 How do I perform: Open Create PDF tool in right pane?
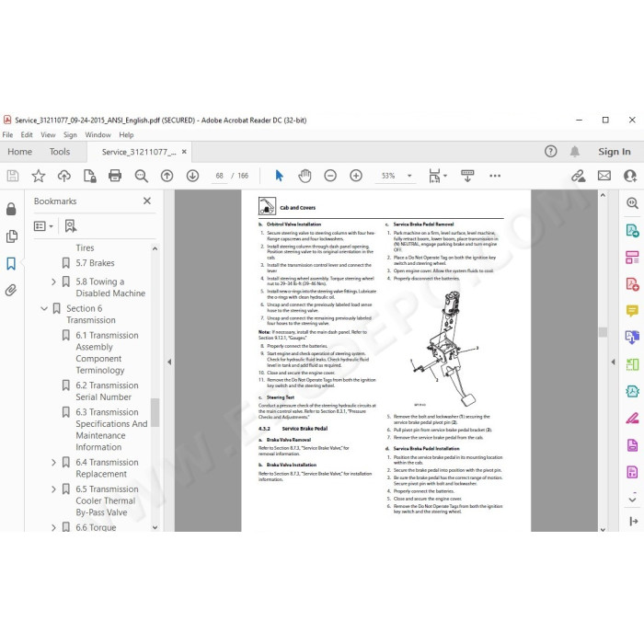(632, 283)
